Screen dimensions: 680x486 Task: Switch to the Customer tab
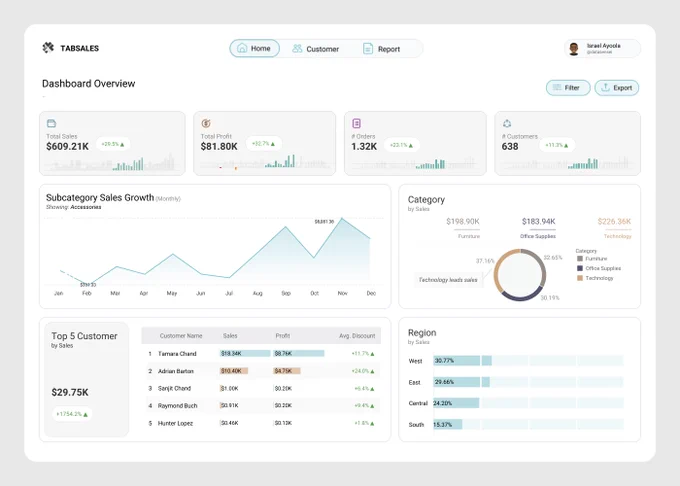coord(315,49)
